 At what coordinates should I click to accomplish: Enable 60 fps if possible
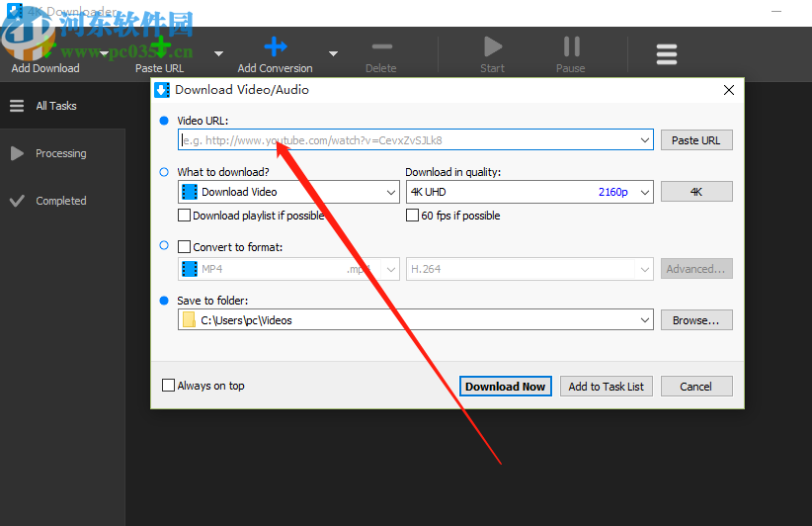412,216
